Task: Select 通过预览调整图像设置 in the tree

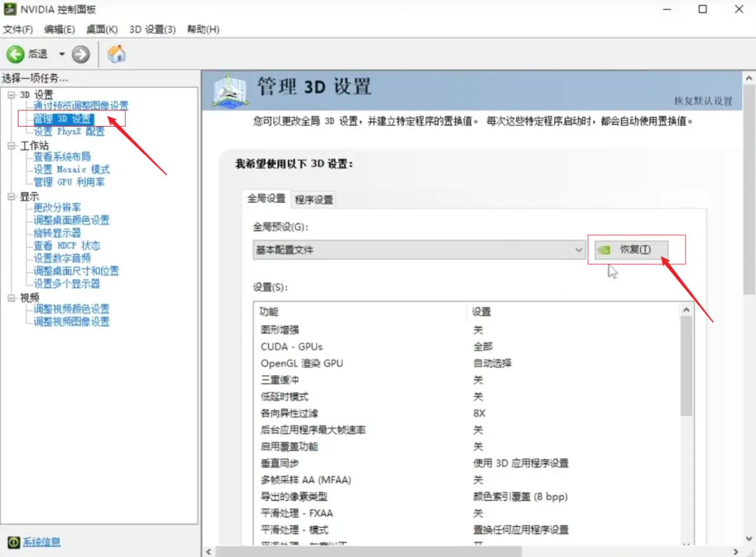Action: pos(81,106)
